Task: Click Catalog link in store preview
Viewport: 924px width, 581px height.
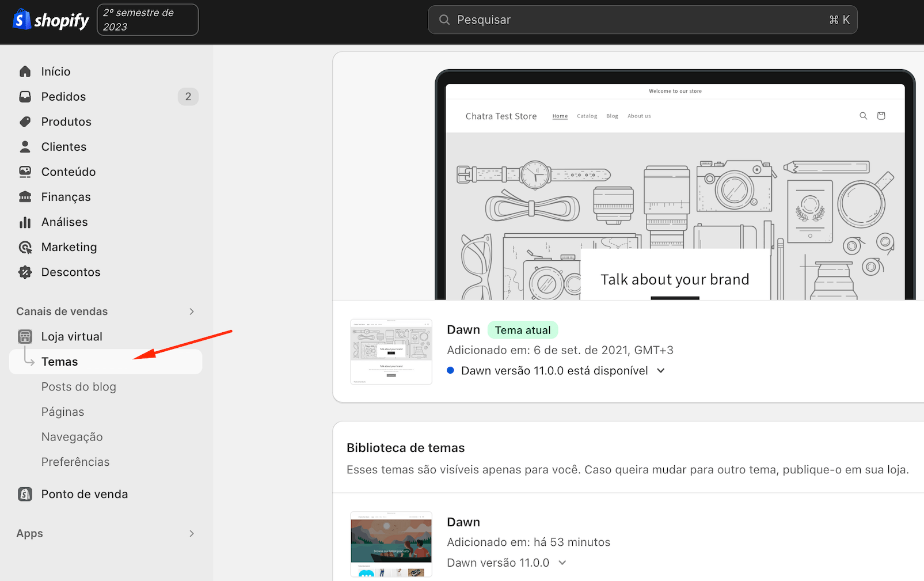Action: [587, 116]
